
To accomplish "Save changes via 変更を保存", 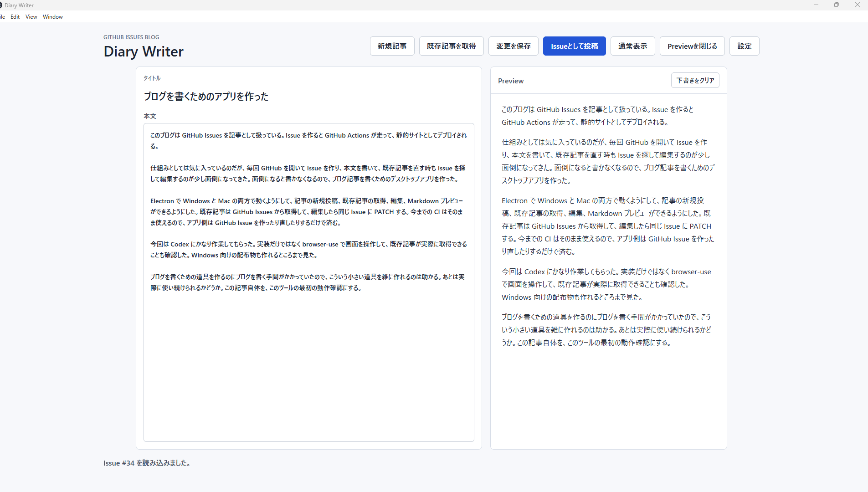I will point(513,46).
